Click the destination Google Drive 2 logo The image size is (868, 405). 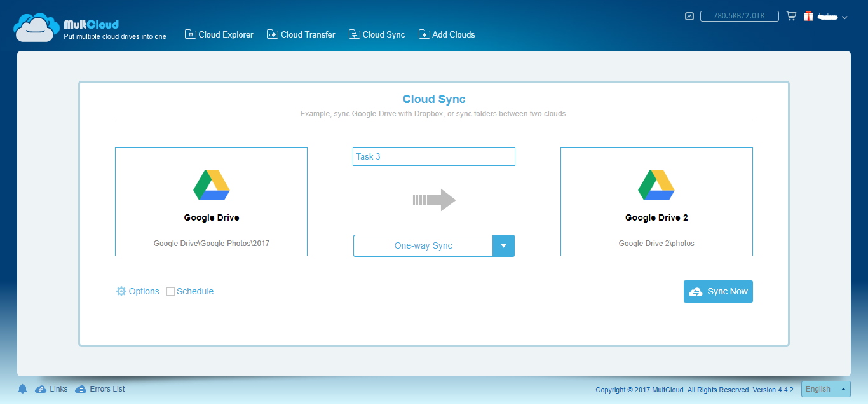click(x=656, y=186)
